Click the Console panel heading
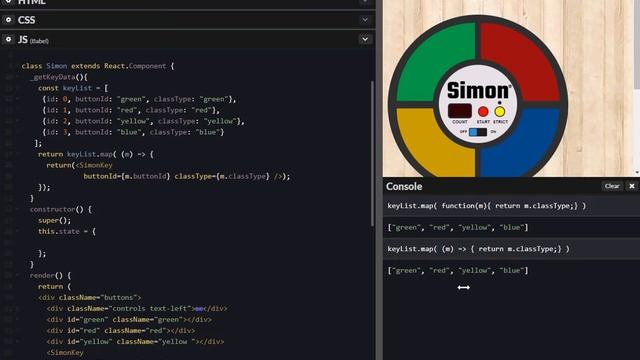The image size is (640, 360). point(404,186)
